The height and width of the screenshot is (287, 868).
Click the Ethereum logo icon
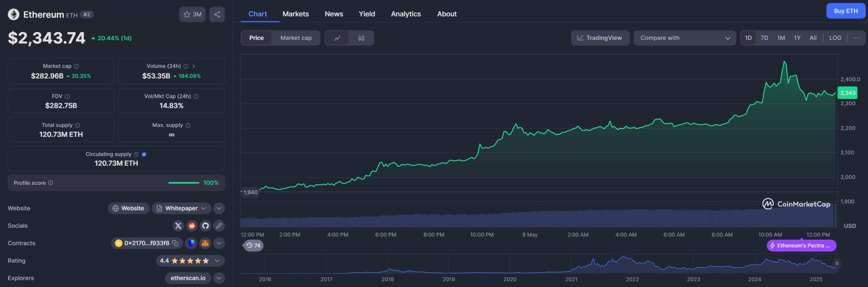click(x=14, y=15)
